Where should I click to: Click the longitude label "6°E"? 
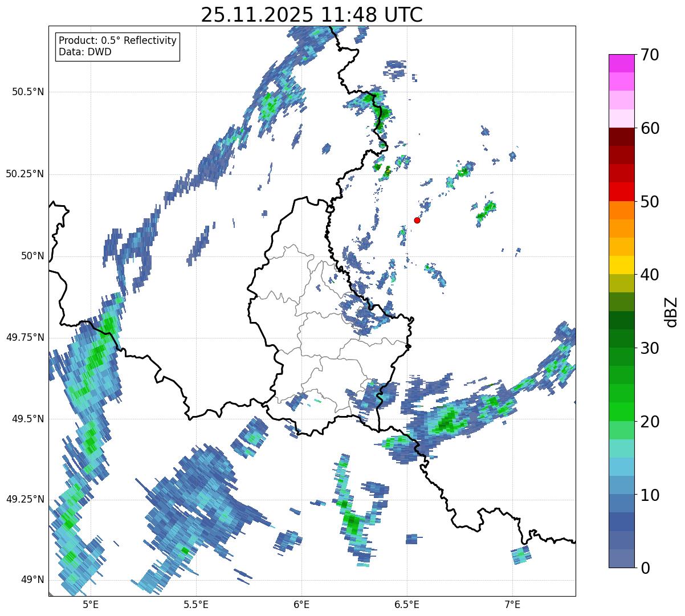[301, 604]
